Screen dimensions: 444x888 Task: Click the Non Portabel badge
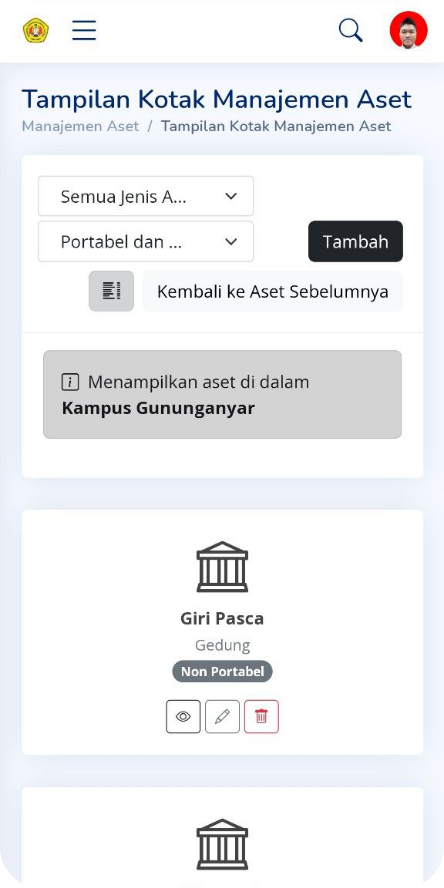(222, 672)
